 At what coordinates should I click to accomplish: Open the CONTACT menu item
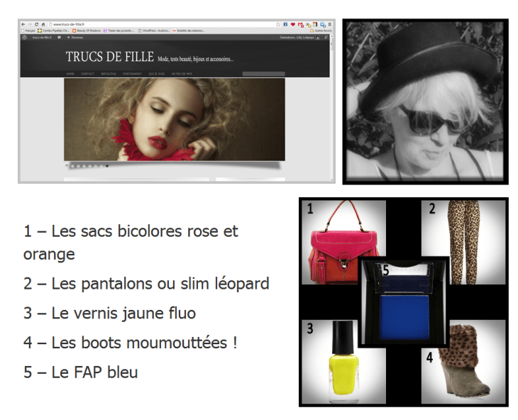(87, 73)
